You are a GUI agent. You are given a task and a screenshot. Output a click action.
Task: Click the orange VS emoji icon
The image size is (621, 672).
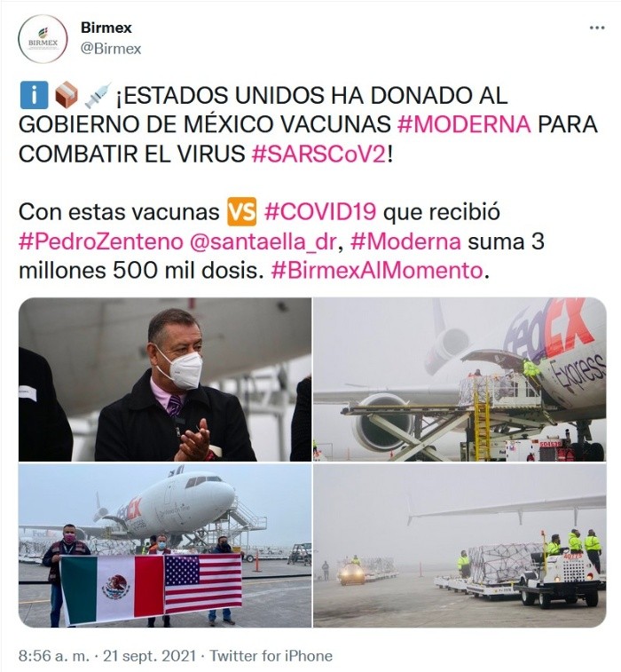point(242,211)
